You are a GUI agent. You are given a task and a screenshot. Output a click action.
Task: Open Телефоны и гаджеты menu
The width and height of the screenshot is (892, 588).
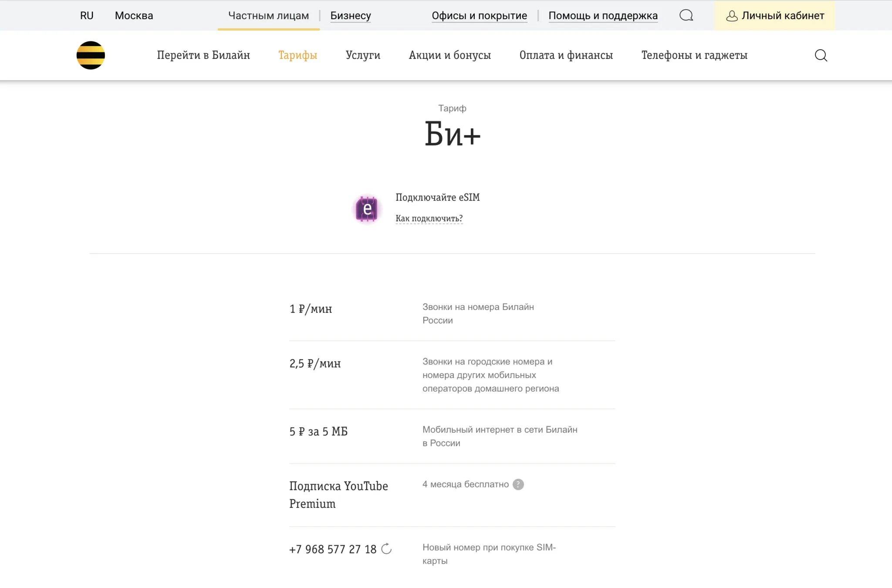point(694,55)
